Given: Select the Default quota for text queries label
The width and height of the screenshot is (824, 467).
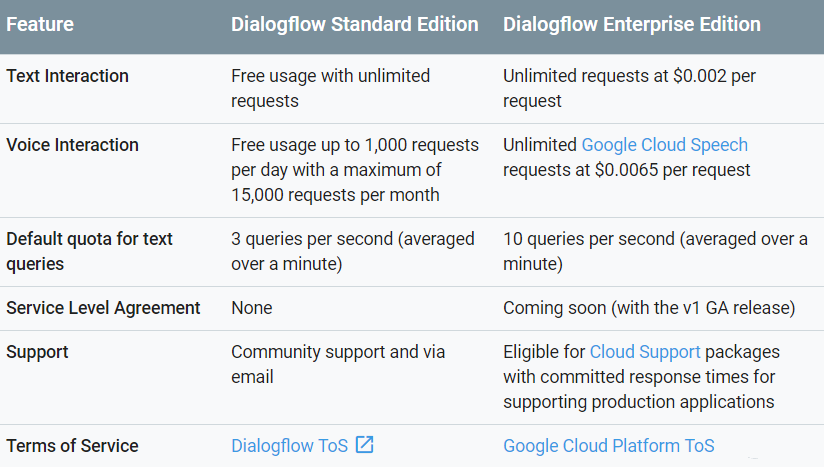Looking at the screenshot, I should pos(89,251).
